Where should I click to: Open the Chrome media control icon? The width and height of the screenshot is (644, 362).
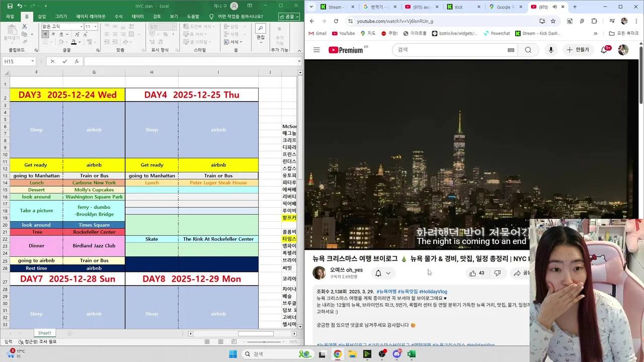(612, 21)
